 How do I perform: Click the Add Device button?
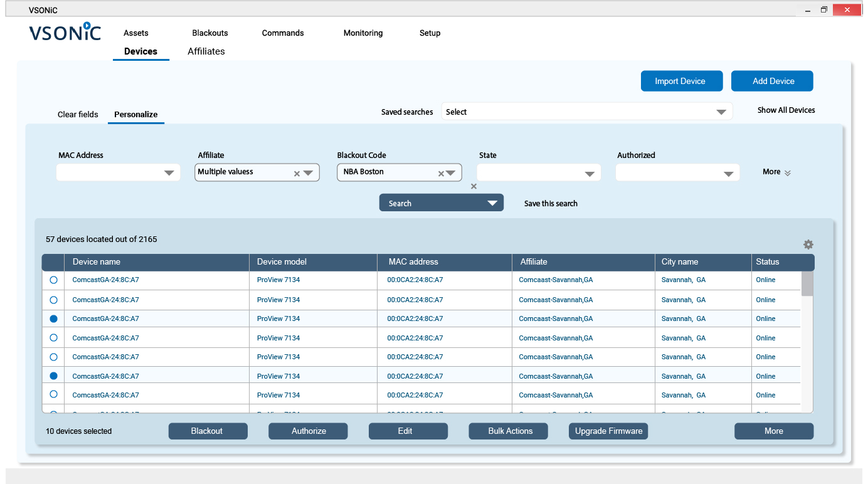(772, 81)
